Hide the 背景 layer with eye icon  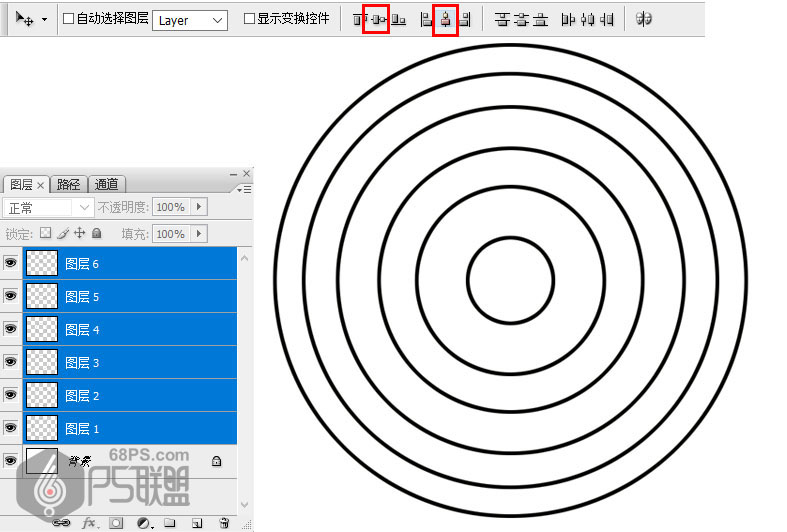[11, 461]
